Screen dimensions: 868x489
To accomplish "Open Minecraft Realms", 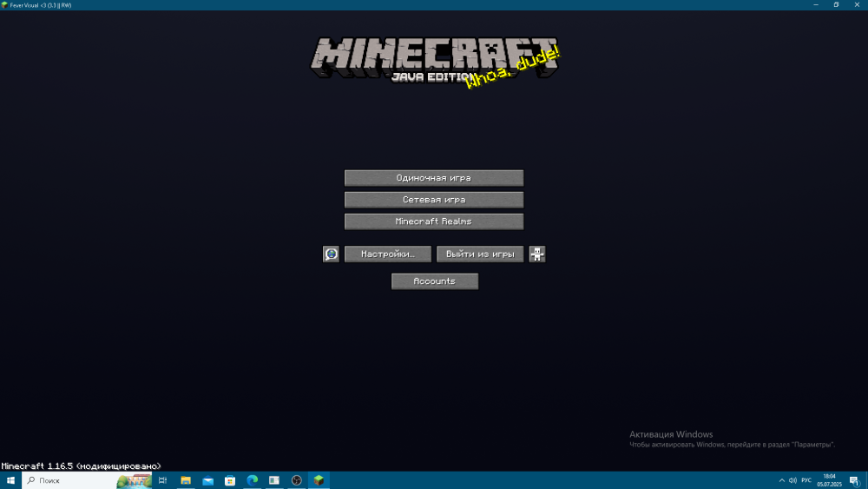I will [x=434, y=221].
